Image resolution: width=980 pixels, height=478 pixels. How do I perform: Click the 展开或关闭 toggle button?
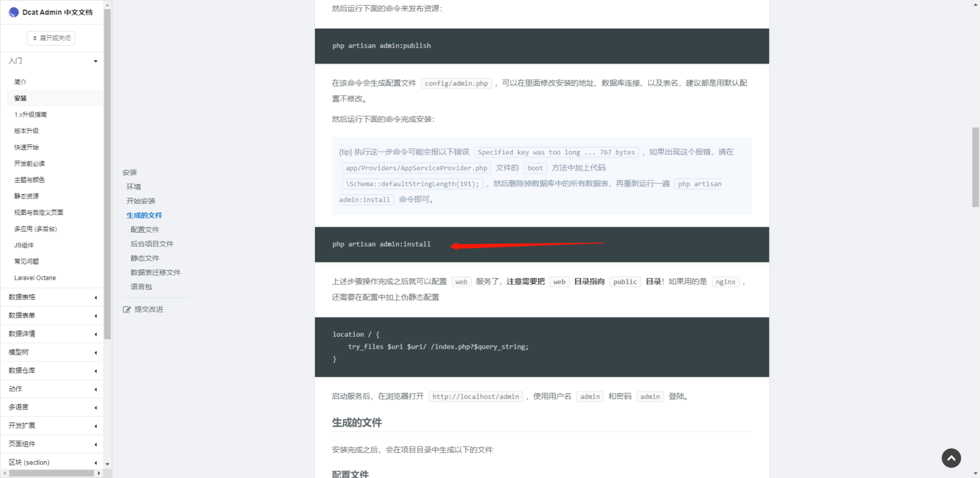click(51, 38)
